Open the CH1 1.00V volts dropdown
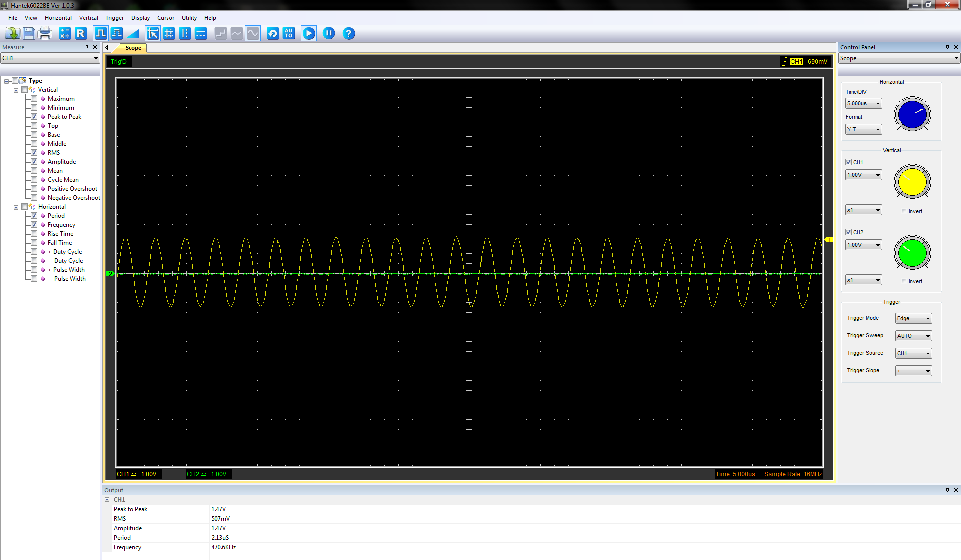 (x=864, y=175)
